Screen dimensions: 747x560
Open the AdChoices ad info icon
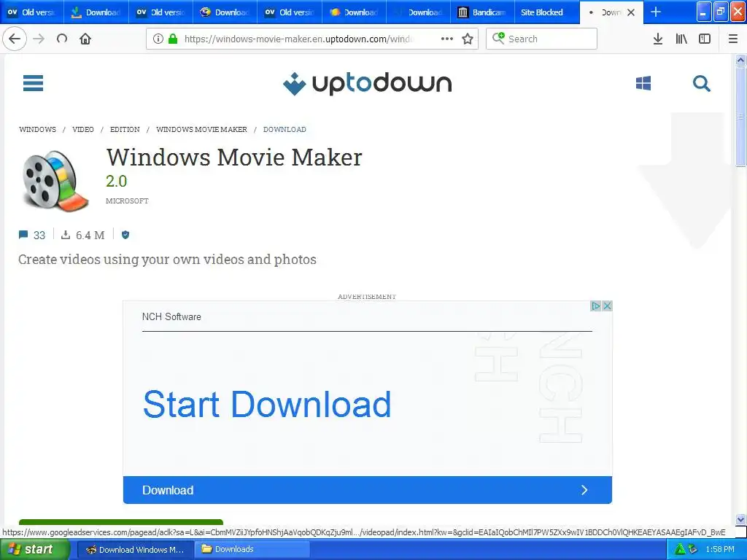pos(595,306)
